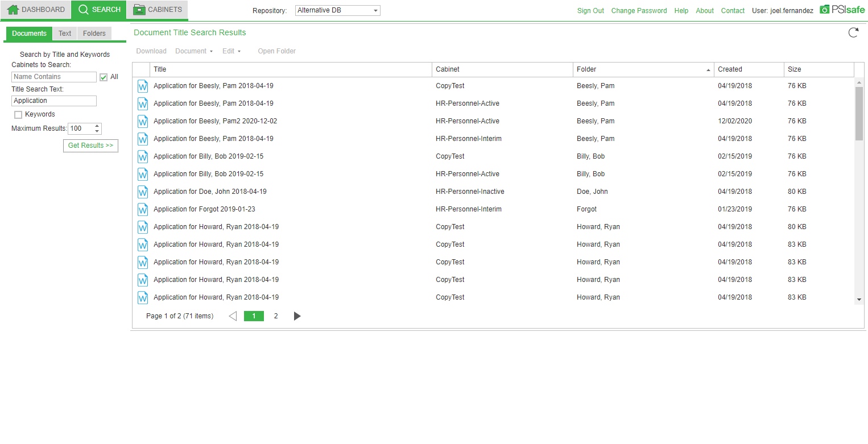Click the Maximum Results number field

coord(80,128)
